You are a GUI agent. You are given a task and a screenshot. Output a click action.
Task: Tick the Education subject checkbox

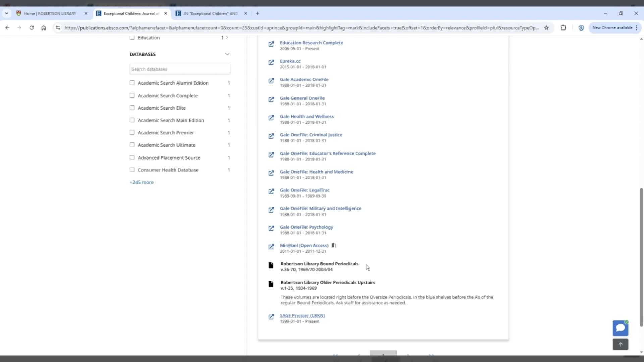point(132,38)
